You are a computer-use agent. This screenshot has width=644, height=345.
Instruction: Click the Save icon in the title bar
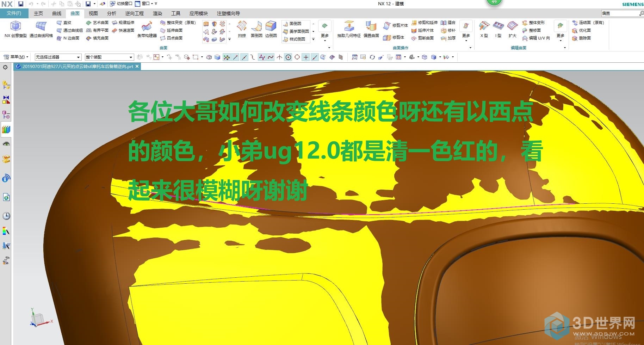tap(20, 4)
